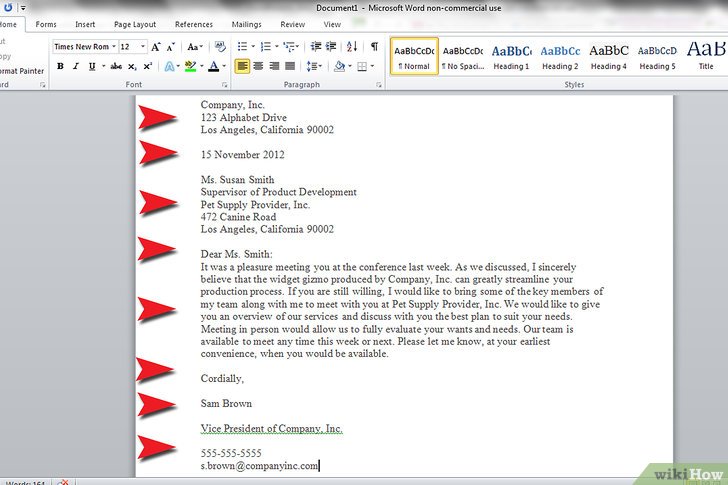
Task: Click the email s.brown@companyinc.com
Action: click(x=260, y=466)
